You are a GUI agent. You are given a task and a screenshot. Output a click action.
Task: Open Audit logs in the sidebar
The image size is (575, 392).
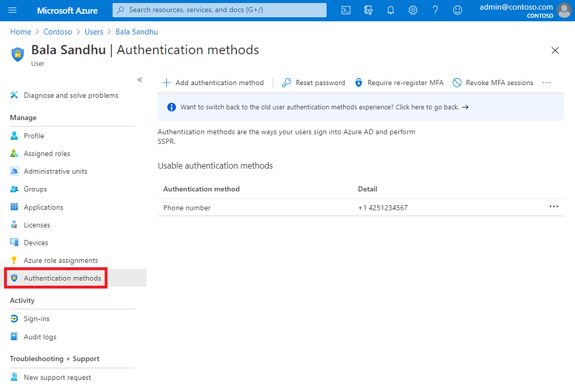(x=40, y=336)
